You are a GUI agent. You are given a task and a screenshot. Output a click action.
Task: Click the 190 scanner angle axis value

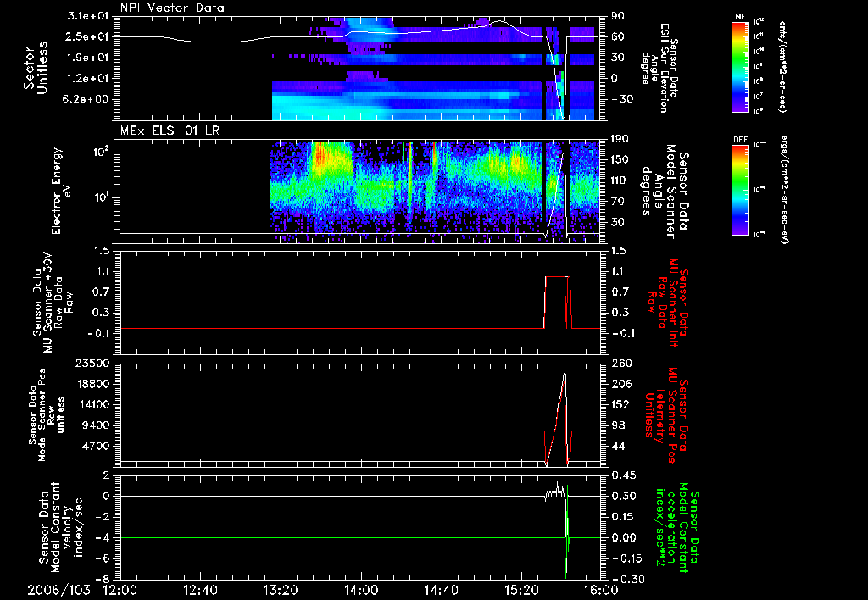(620, 139)
